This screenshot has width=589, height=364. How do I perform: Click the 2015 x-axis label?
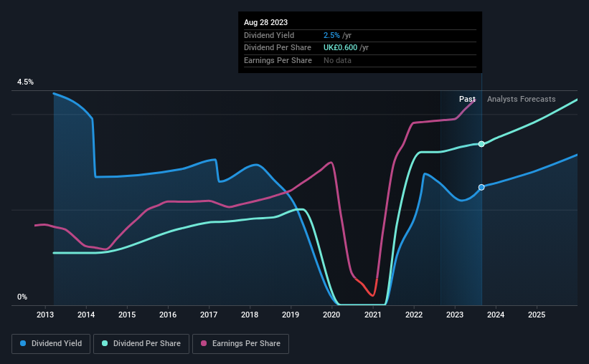pos(127,315)
